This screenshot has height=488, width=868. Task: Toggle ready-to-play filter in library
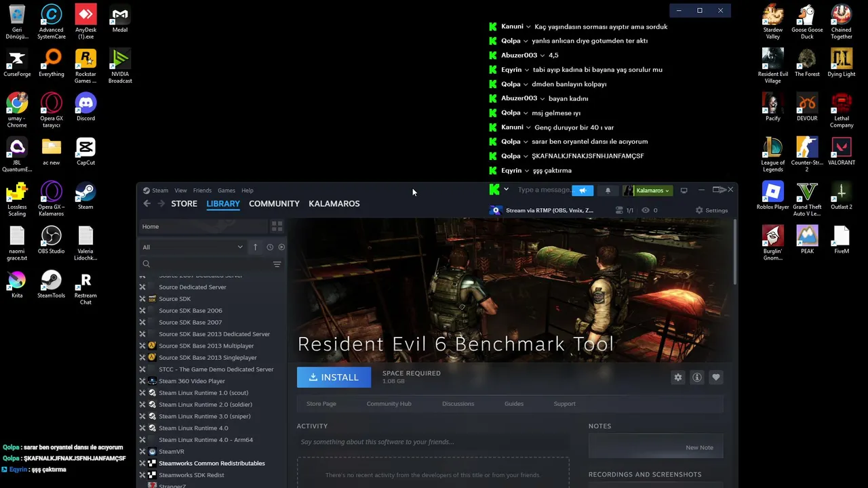pos(281,247)
